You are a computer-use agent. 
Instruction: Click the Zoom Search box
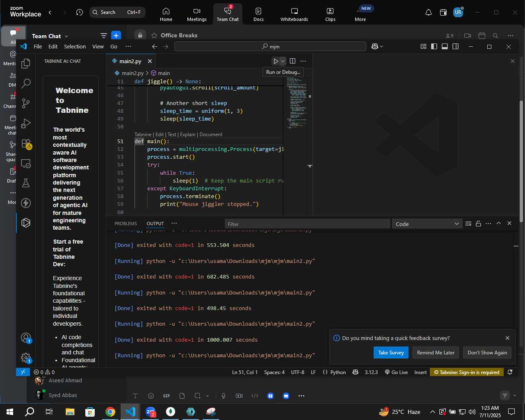coord(117,12)
